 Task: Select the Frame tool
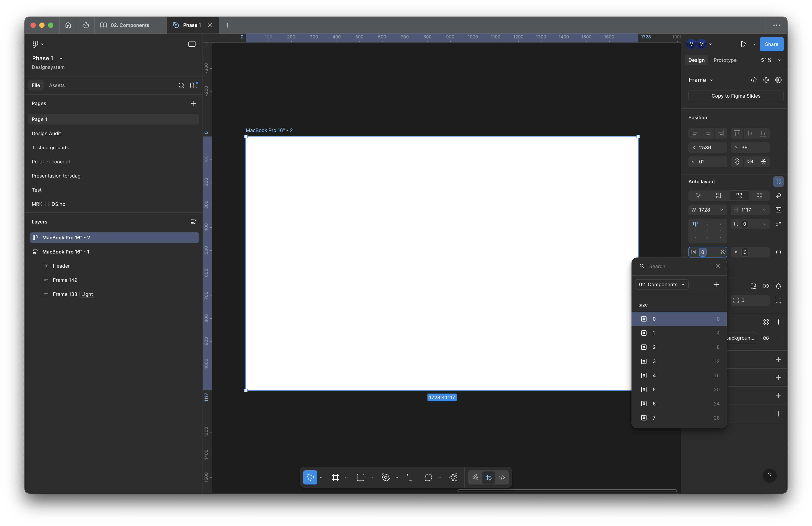coord(335,477)
